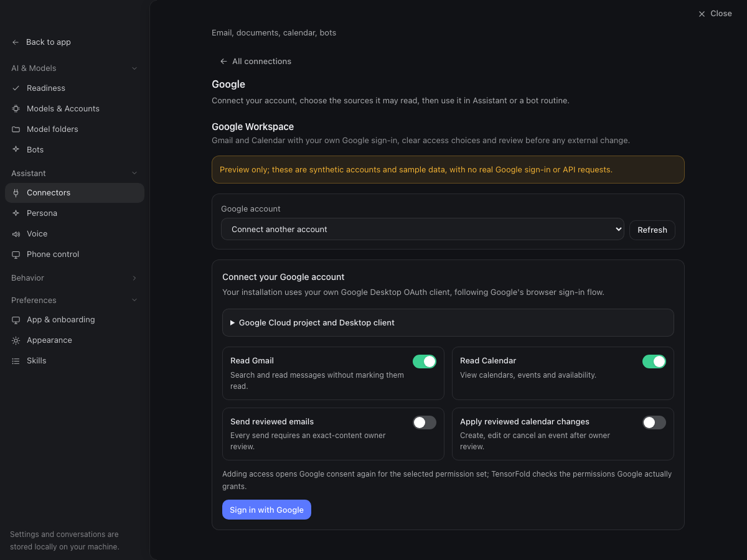Collapse the Preferences section chevron
Screen dimensions: 747x560
(x=134, y=300)
